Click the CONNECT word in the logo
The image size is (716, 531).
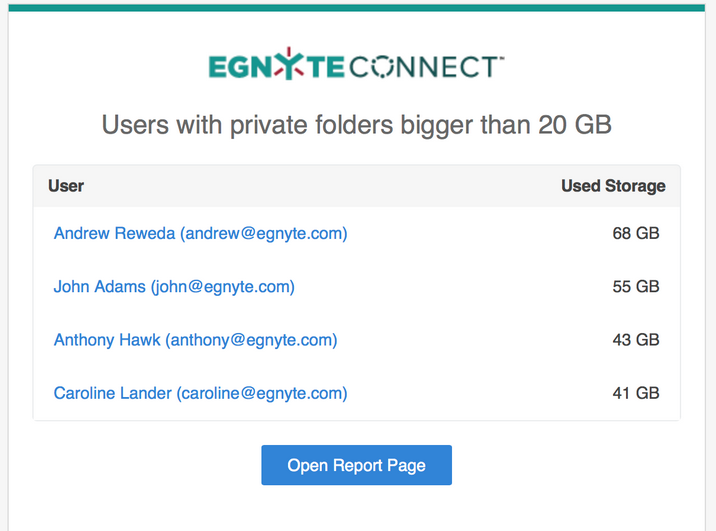point(426,67)
